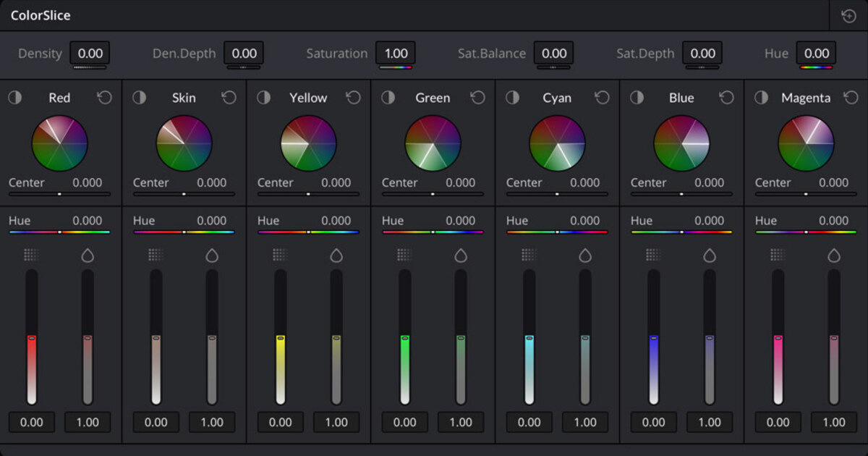The height and width of the screenshot is (456, 868).
Task: Click the Yellow density vertical slider handle
Action: click(280, 337)
